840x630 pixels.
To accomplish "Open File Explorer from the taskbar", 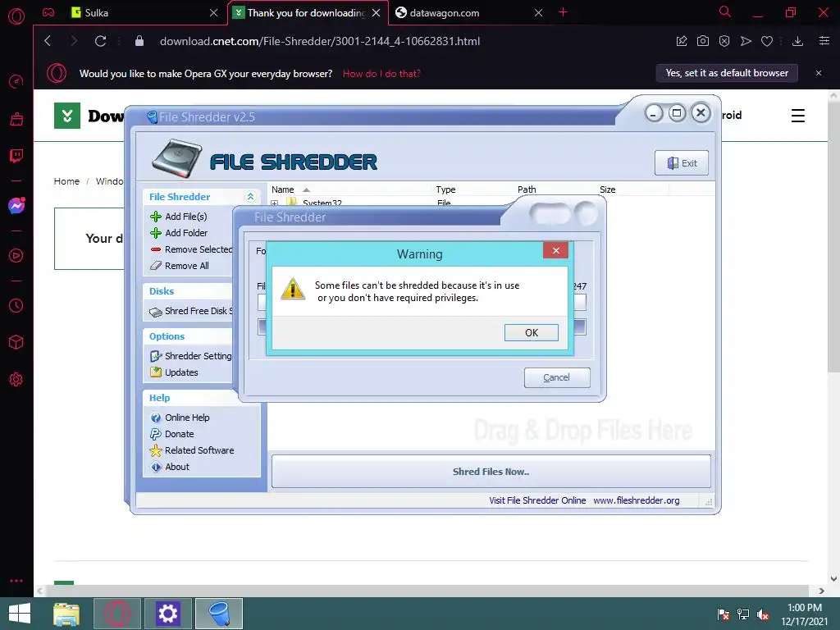I will tap(66, 614).
